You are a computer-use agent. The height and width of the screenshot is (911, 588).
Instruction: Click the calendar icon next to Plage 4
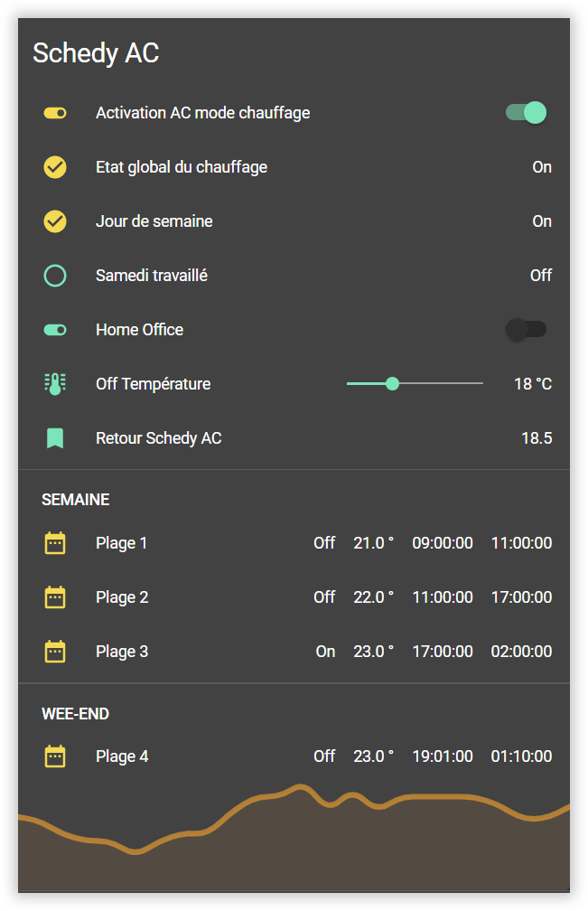coord(55,756)
